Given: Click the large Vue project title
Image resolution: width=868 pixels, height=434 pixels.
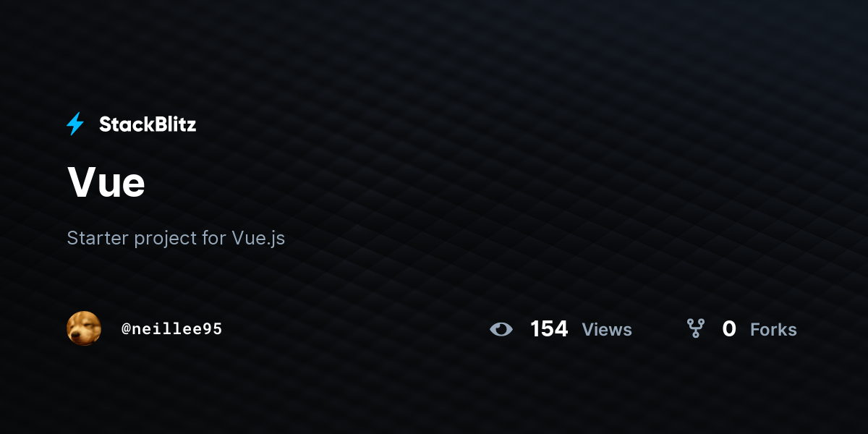Looking at the screenshot, I should pos(106,182).
